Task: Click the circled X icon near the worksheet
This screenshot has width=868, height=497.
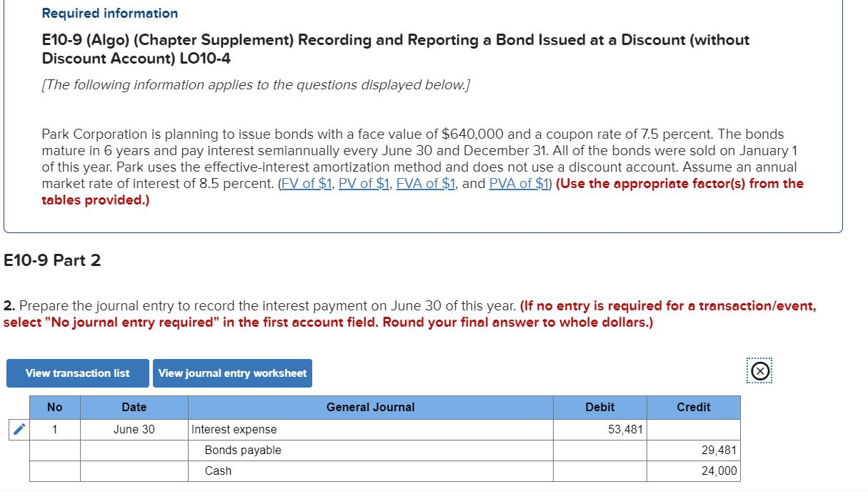Action: click(x=759, y=370)
